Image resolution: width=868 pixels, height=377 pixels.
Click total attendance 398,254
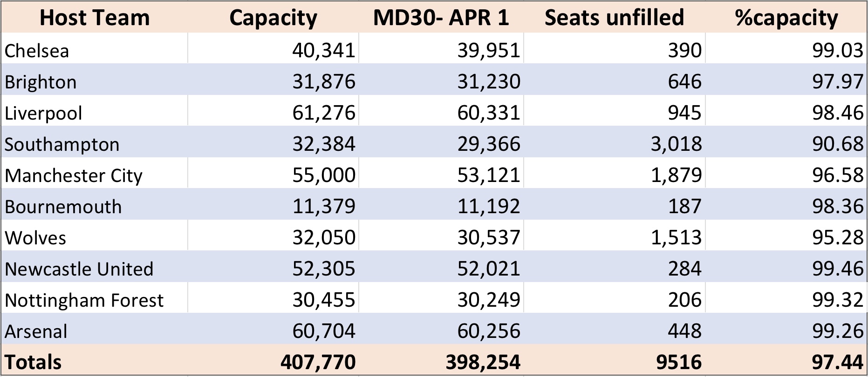pyautogui.click(x=483, y=362)
